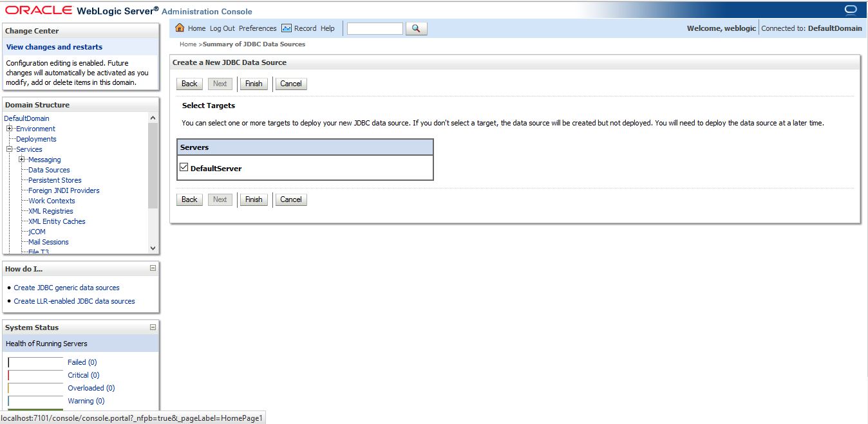Open XML Registries tree item

point(51,211)
